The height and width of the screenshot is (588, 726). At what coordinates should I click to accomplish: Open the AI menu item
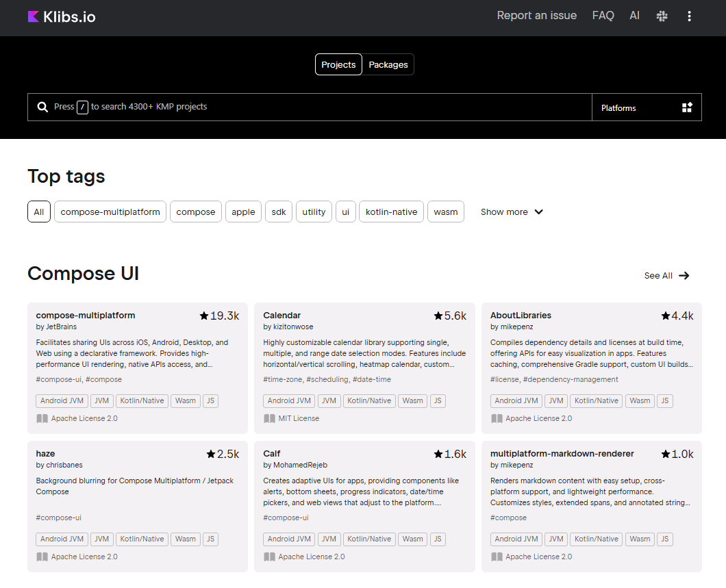[x=634, y=16]
